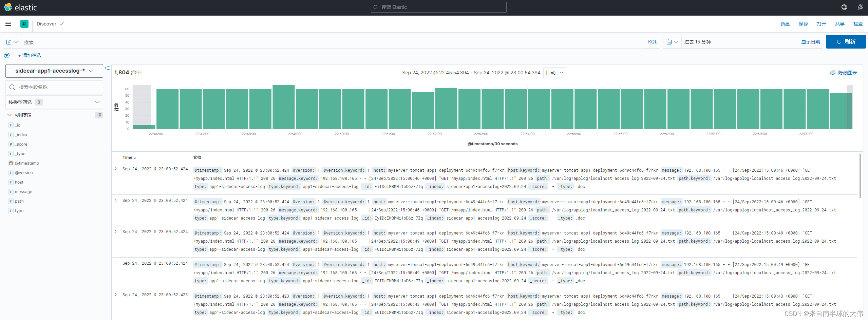Select the type field in list
The height and width of the screenshot is (320, 868).
19,211
